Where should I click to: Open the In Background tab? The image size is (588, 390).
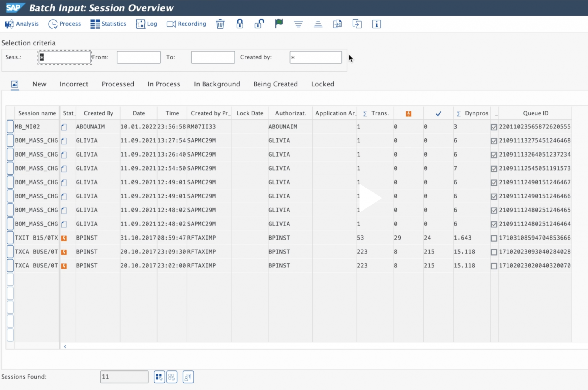[x=216, y=84]
